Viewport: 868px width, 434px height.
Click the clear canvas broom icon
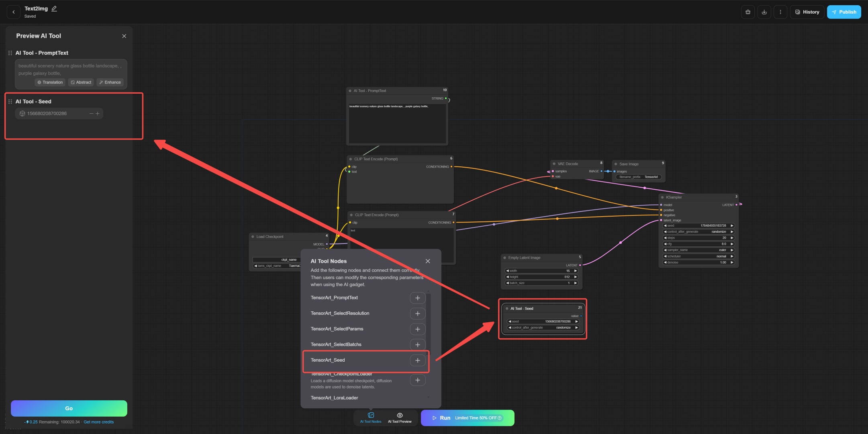[x=748, y=12]
